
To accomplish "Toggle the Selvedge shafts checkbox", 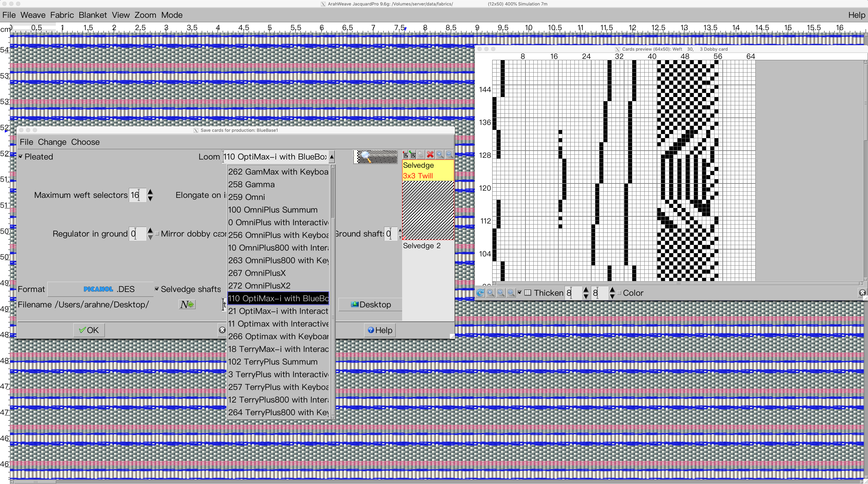I will click(157, 289).
